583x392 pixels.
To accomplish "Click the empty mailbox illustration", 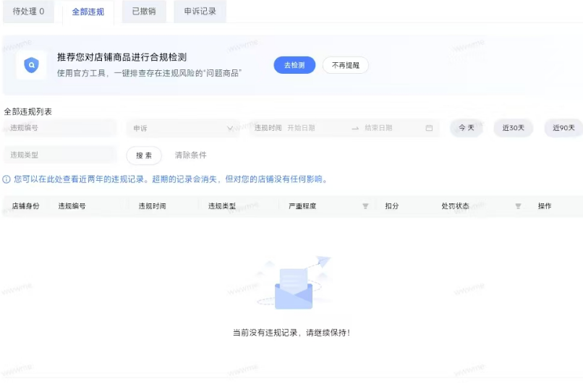I will [294, 287].
